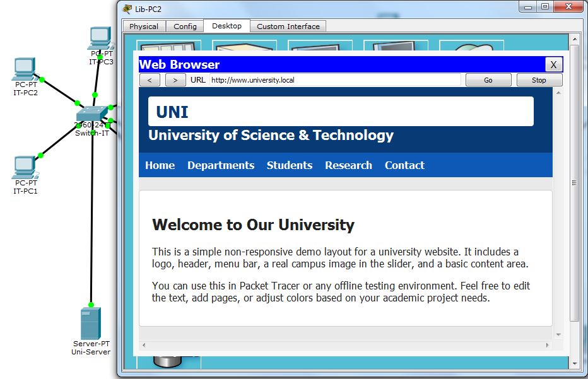
Task: Open the Students page link
Action: [290, 165]
